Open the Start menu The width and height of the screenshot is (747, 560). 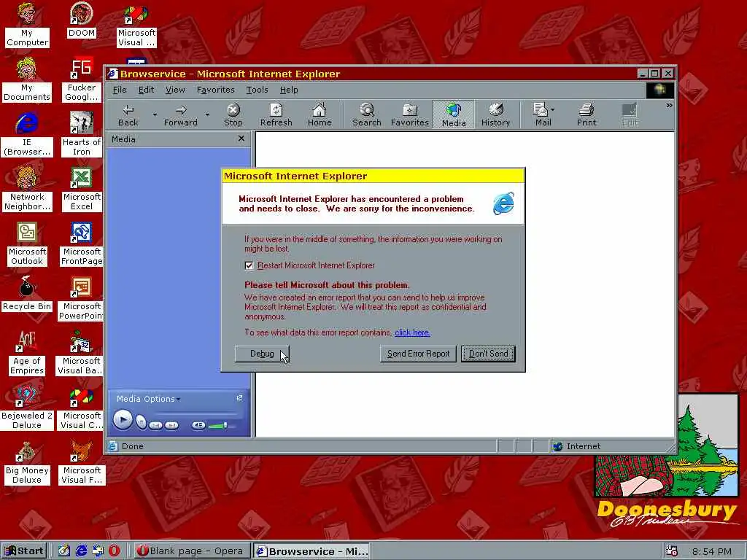pos(24,551)
